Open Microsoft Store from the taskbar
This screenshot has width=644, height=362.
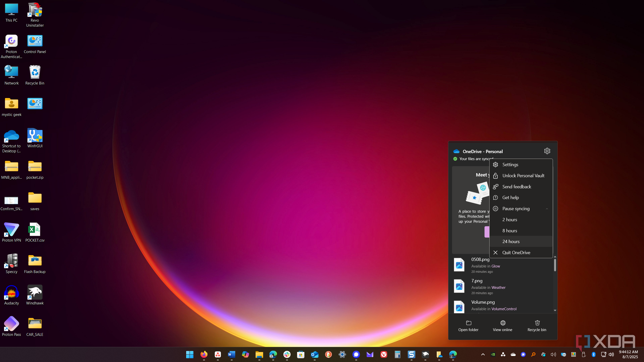[301, 354]
